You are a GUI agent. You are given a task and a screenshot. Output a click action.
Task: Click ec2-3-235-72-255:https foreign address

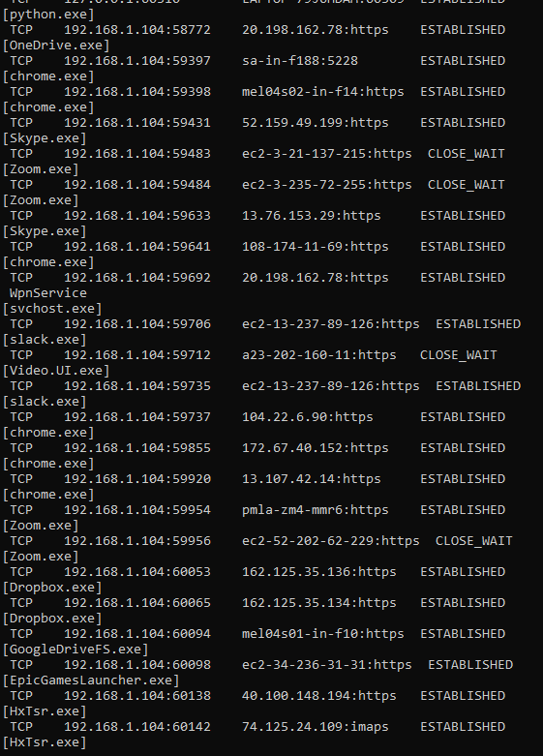(x=327, y=185)
